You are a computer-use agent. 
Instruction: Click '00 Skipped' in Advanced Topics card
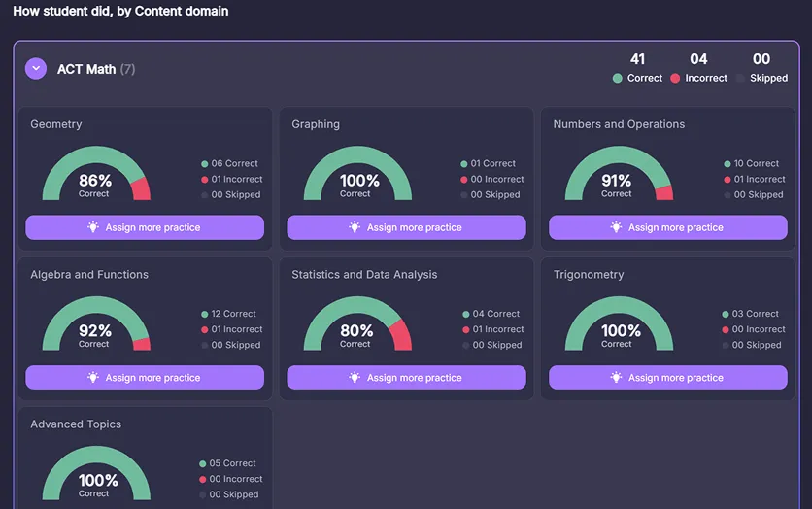[233, 494]
